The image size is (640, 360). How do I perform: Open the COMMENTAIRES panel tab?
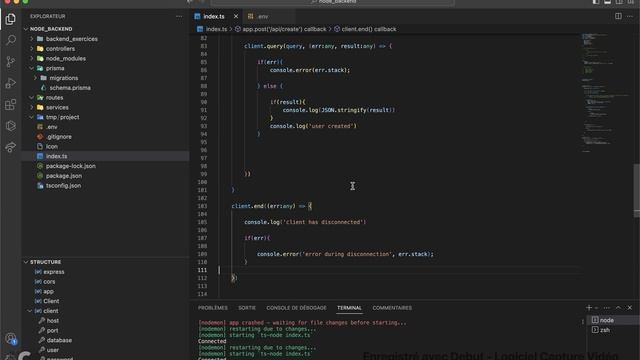pos(392,308)
